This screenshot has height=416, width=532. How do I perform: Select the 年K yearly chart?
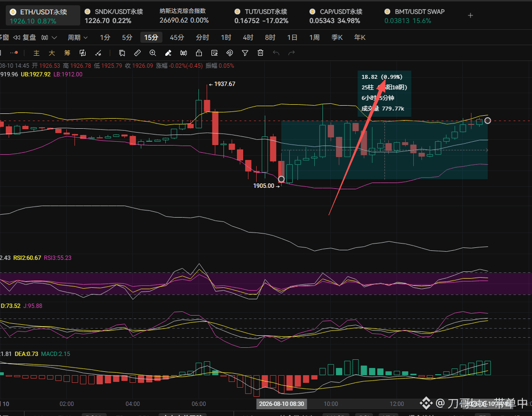(x=359, y=37)
